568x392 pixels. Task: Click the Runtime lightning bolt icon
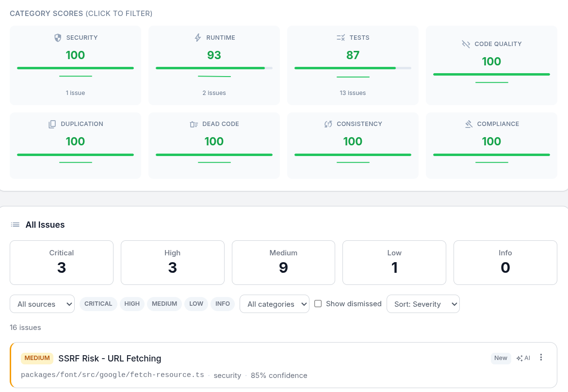(x=197, y=38)
